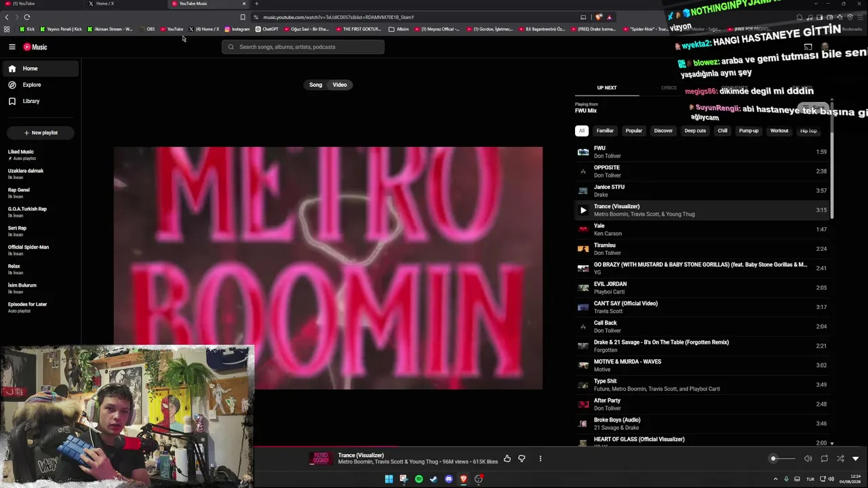Like the current song

click(x=507, y=459)
